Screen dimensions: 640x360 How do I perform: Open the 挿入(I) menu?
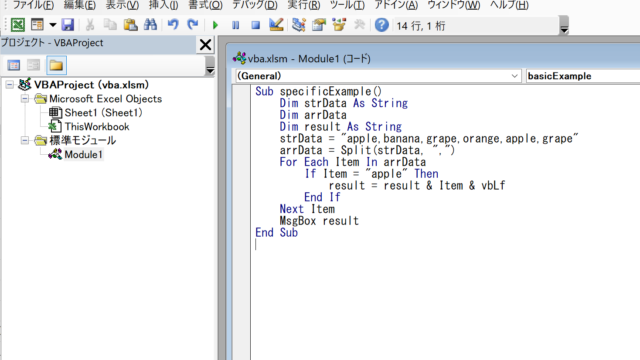click(x=163, y=5)
